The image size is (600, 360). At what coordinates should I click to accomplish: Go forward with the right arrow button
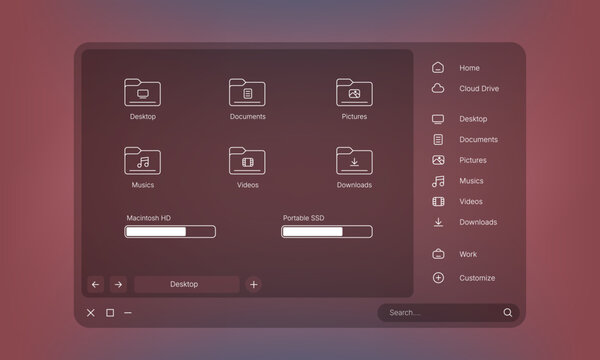point(118,284)
